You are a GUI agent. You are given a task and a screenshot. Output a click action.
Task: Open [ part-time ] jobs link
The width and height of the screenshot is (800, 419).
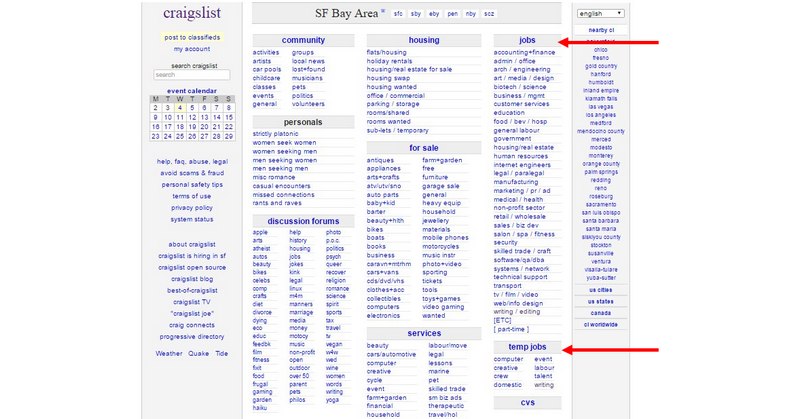(x=511, y=329)
